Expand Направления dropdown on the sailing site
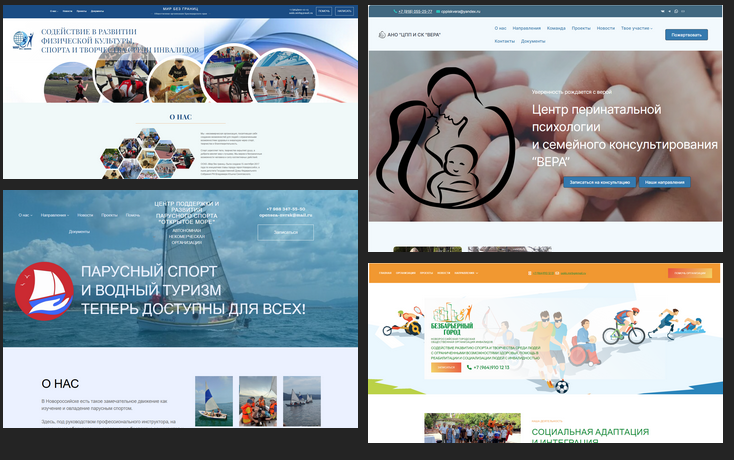The image size is (734, 460). (55, 215)
